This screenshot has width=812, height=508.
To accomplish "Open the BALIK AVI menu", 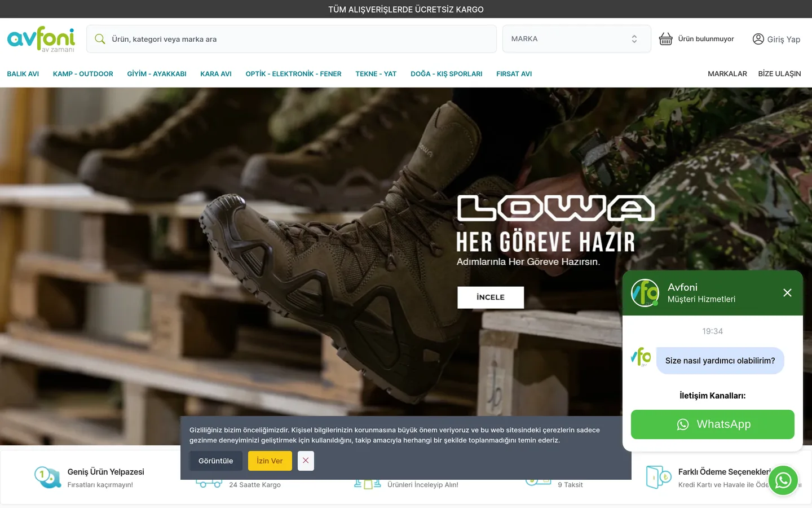I will (23, 74).
